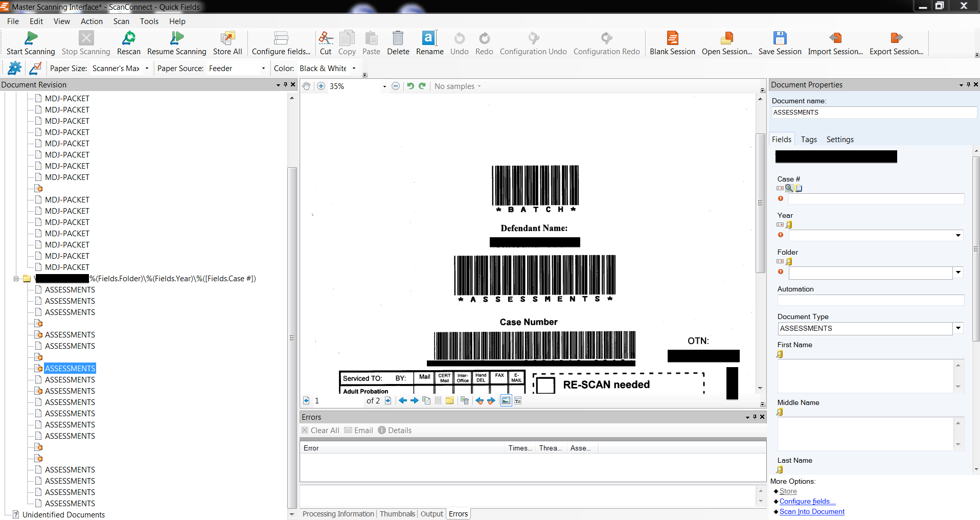Switch to the Tags tab

click(x=809, y=140)
